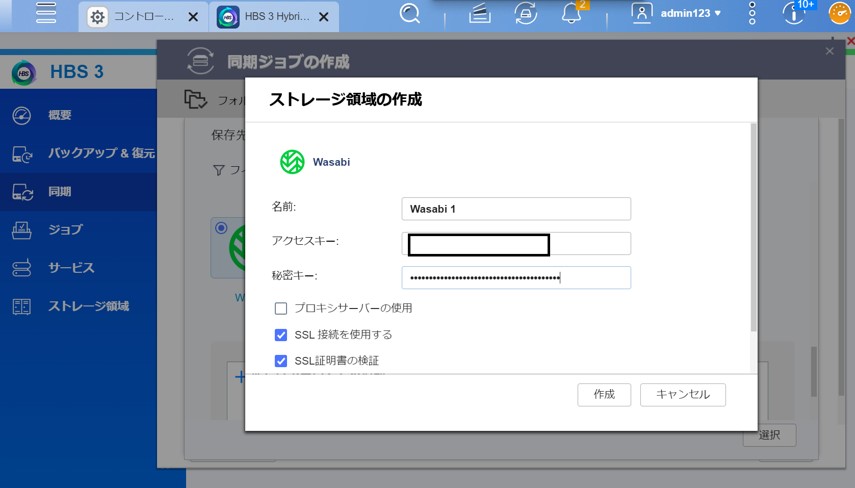
Task: Expand the admin123 user dropdown
Action: [x=690, y=14]
